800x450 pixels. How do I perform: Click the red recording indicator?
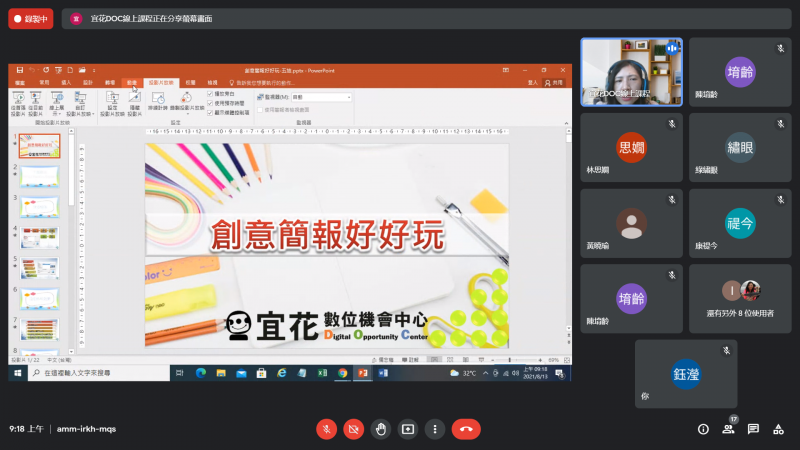point(31,19)
